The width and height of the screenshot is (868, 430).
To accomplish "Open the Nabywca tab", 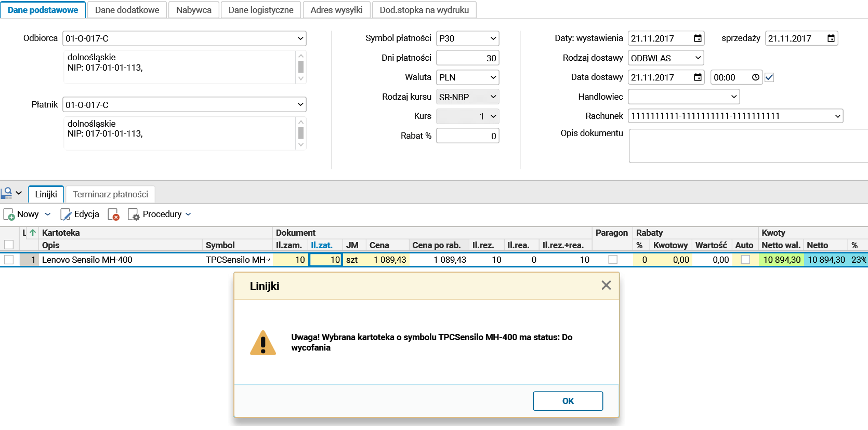I will (x=194, y=10).
